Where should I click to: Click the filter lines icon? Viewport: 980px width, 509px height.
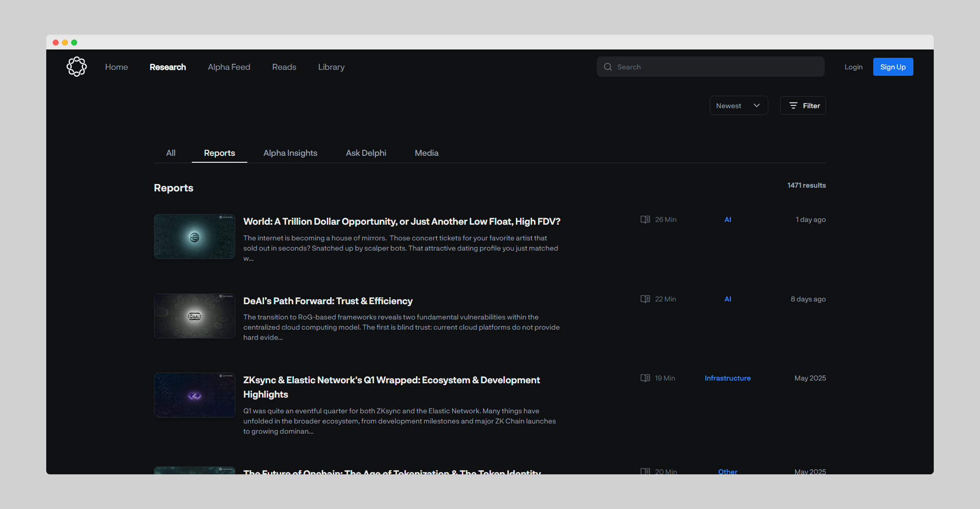793,106
